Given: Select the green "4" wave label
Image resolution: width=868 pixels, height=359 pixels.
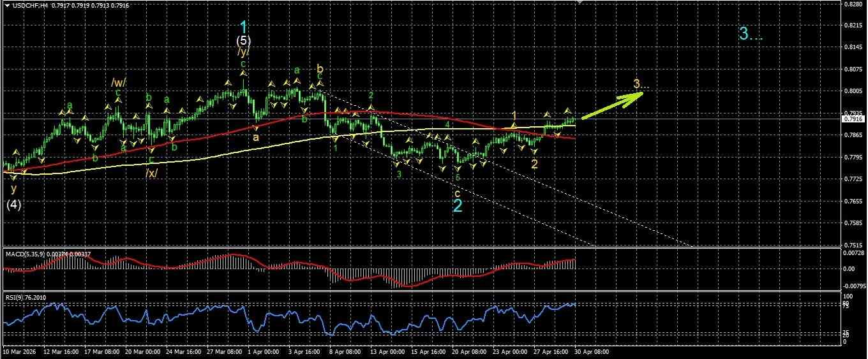Looking at the screenshot, I should point(447,125).
